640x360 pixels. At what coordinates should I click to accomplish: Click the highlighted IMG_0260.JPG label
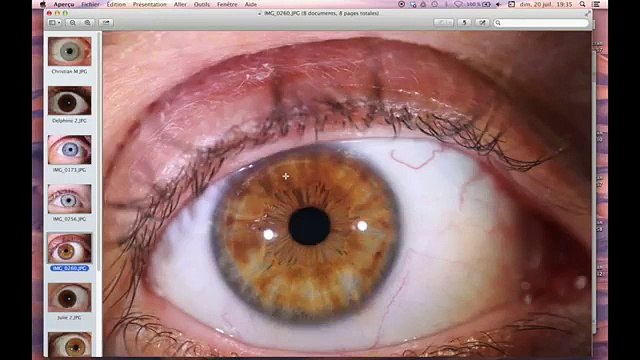pyautogui.click(x=69, y=268)
